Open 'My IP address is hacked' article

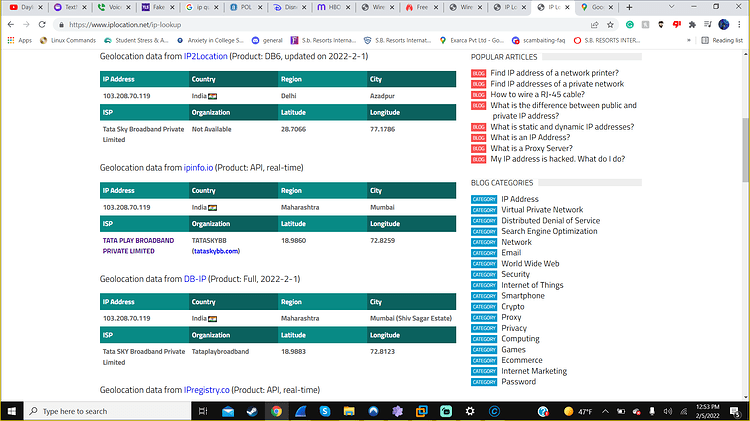[557, 159]
